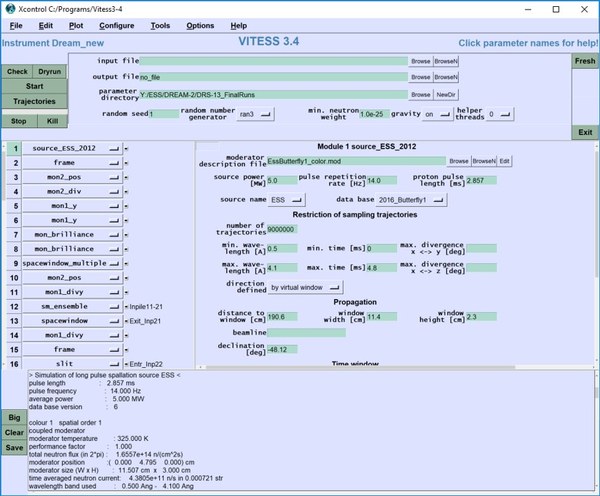Browse for the input file
The width and height of the screenshot is (600, 496).
421,61
